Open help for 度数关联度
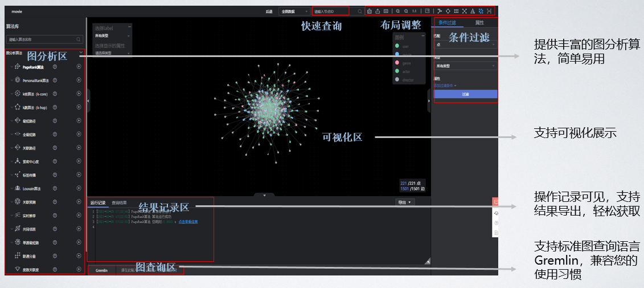644x288 pixels. [x=55, y=270]
